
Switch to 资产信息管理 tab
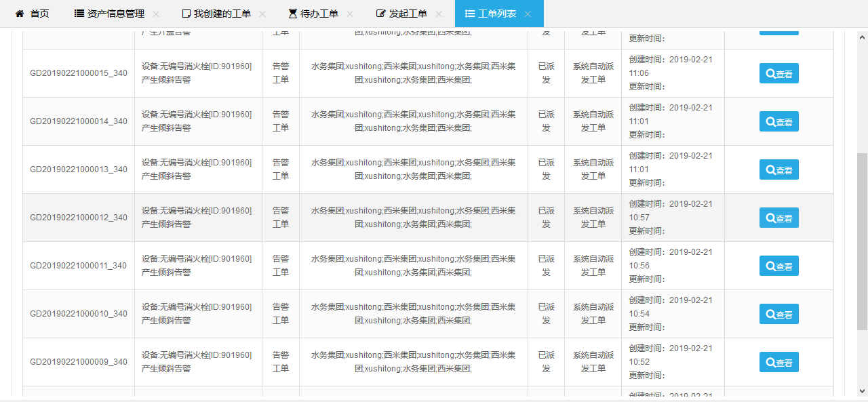click(x=108, y=14)
